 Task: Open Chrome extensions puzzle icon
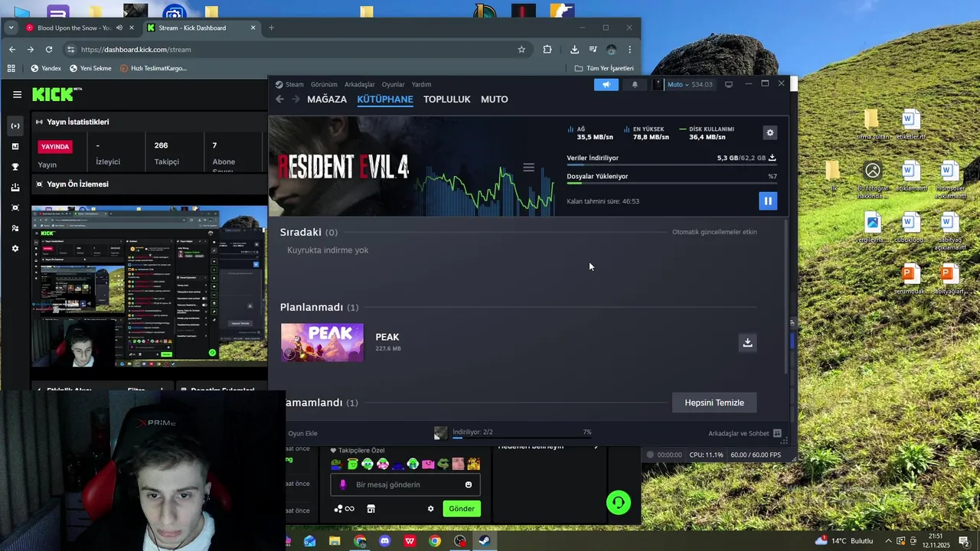click(x=547, y=50)
